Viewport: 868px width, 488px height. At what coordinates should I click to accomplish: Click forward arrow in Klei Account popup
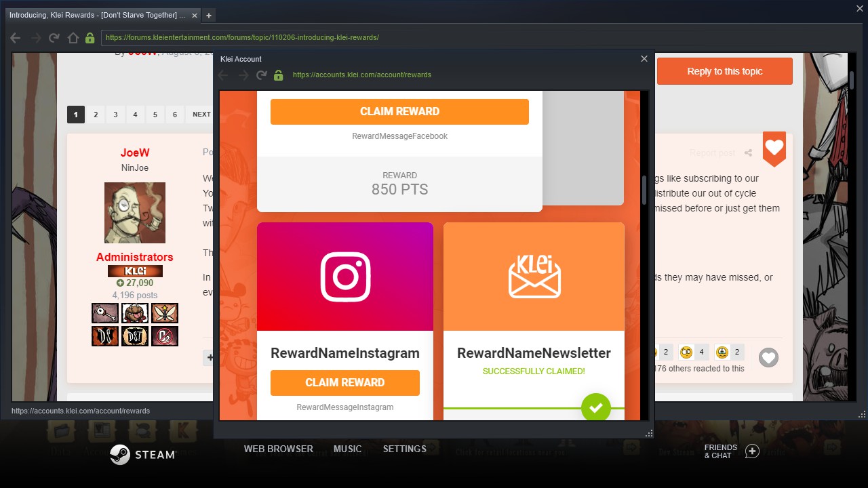[x=243, y=75]
